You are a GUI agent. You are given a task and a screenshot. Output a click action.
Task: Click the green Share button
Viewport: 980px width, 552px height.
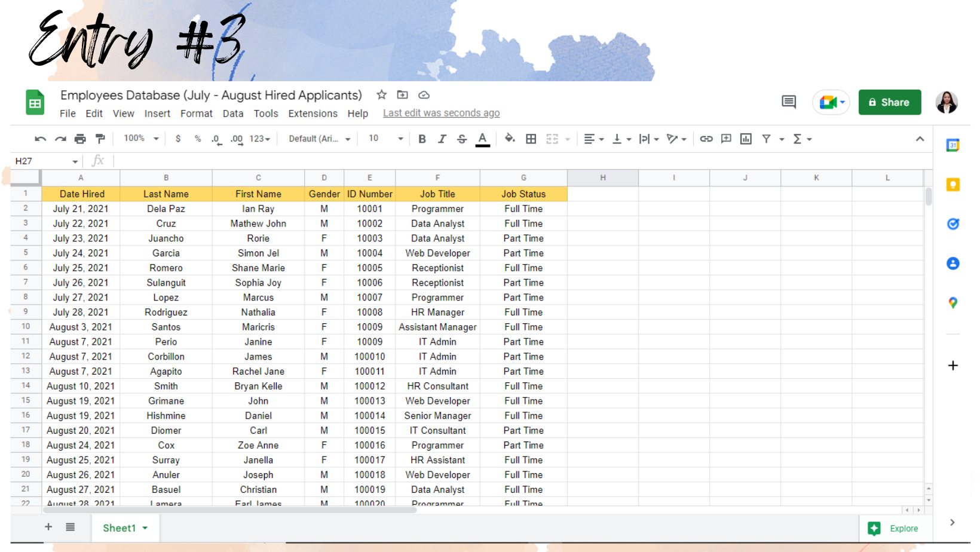pos(890,102)
